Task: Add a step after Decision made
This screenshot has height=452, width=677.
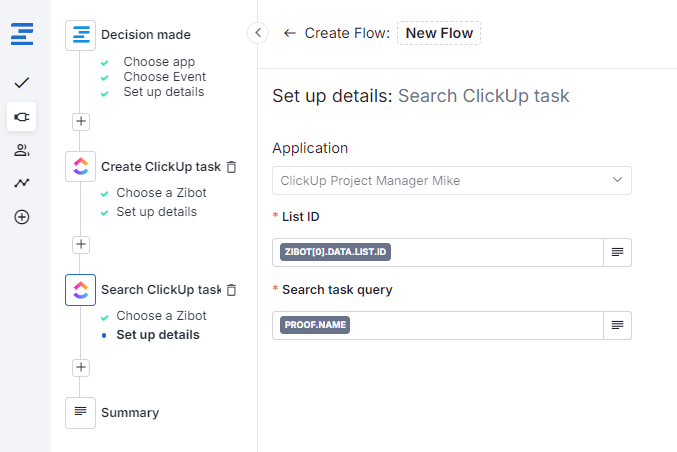Action: tap(81, 121)
